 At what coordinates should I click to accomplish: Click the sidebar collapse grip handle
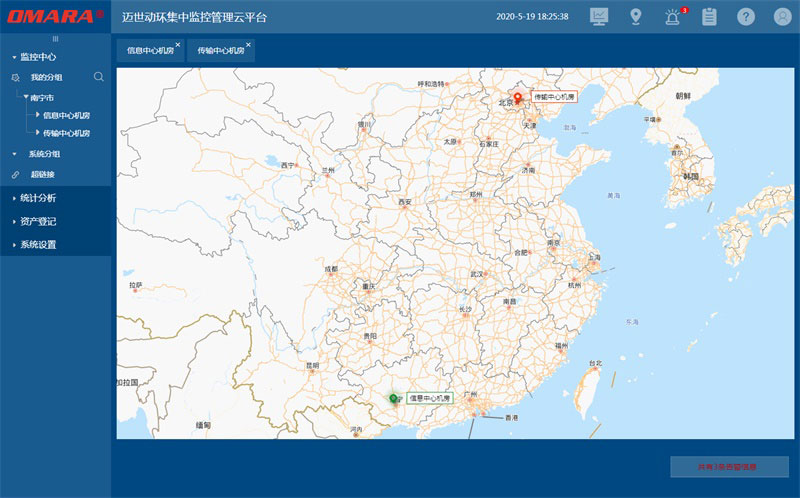[x=55, y=38]
